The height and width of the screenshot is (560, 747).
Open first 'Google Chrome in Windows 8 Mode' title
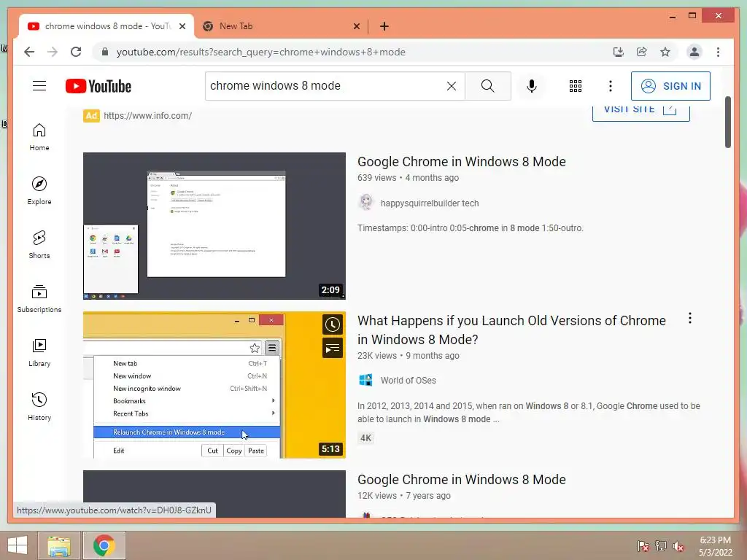coord(462,161)
